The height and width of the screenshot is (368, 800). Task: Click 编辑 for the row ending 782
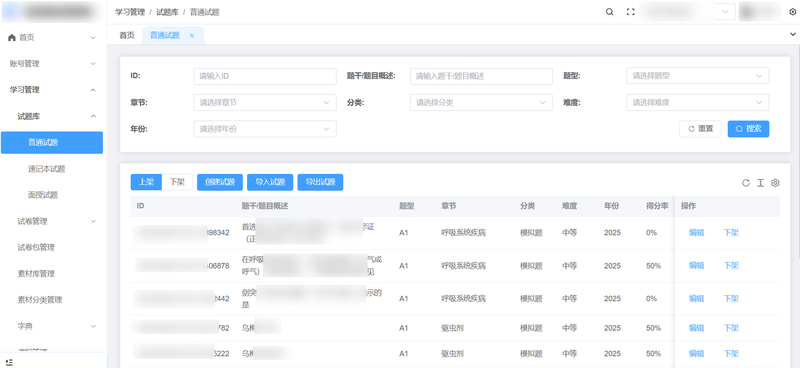696,328
